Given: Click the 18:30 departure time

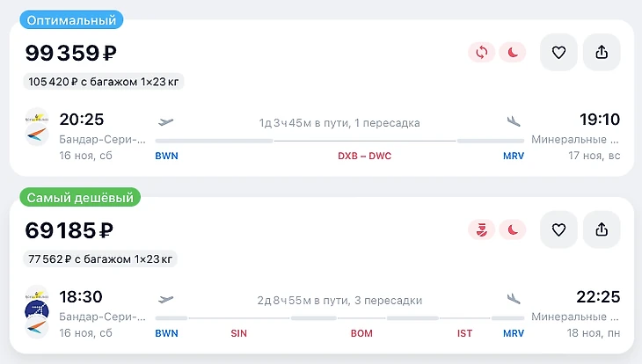Looking at the screenshot, I should point(81,296).
